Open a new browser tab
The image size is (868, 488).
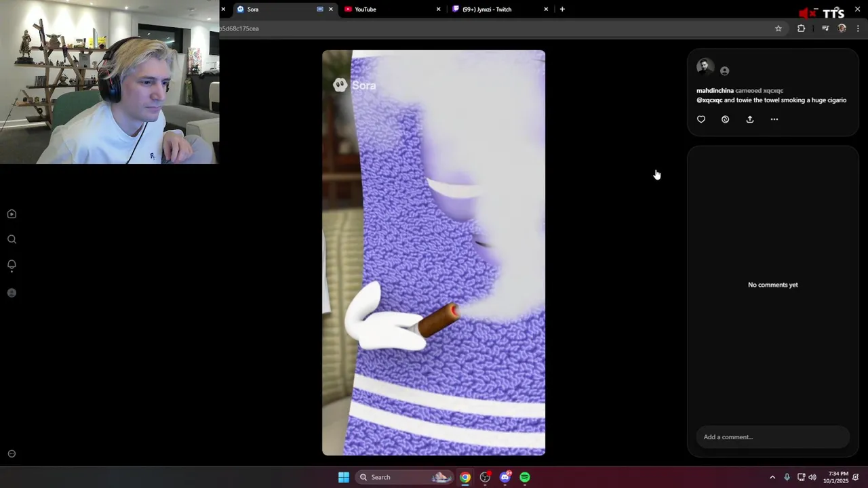pyautogui.click(x=562, y=9)
